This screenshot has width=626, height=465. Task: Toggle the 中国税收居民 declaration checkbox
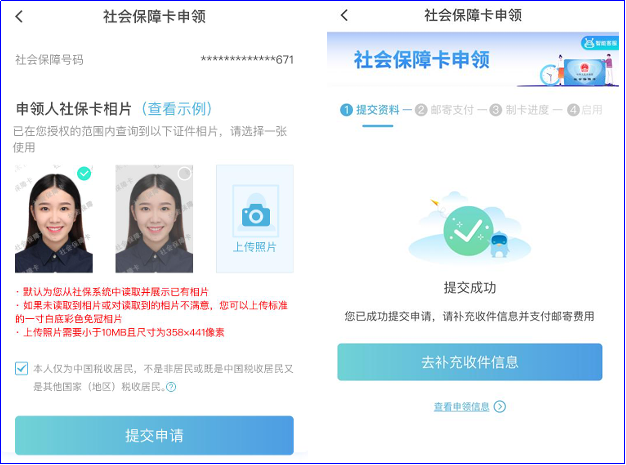pos(21,368)
